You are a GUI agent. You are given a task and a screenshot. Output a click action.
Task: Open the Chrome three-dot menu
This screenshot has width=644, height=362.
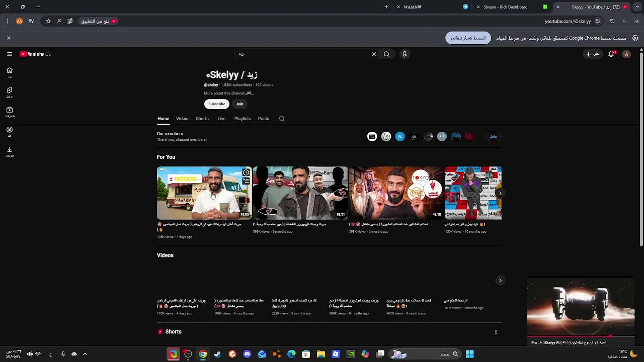point(7,21)
